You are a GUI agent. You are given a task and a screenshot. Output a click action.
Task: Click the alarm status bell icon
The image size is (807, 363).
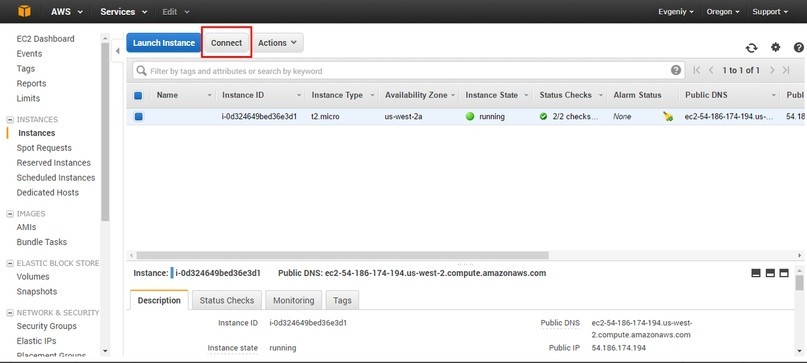click(x=668, y=117)
